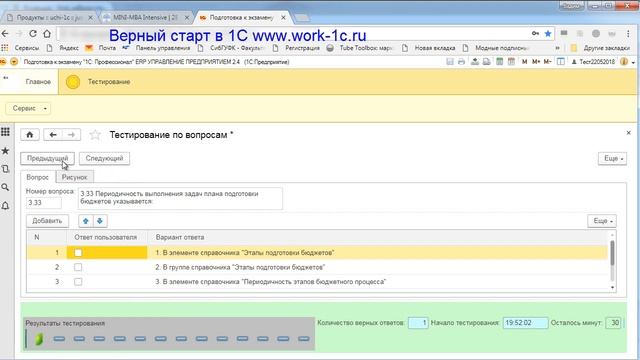Screen dimensions: 640x360
Task: Add form to favorites with star outline
Action: 95,135
